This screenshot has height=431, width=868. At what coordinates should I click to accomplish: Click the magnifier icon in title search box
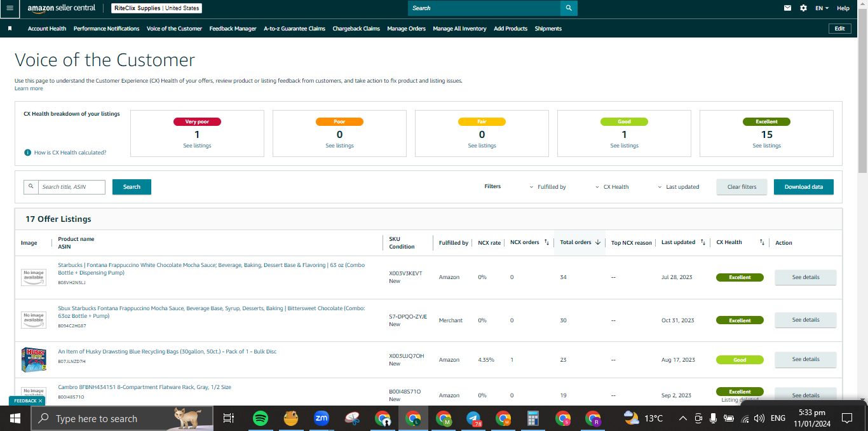coord(30,187)
